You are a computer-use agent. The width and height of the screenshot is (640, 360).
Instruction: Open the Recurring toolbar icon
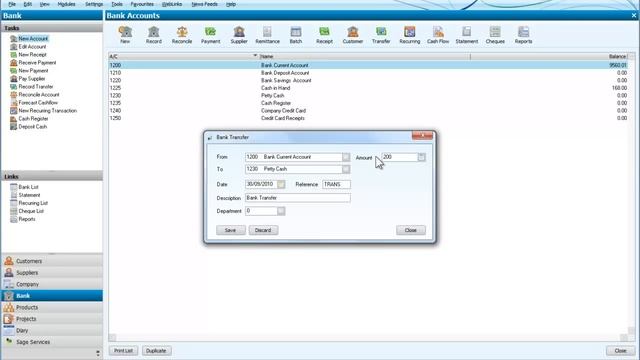(409, 35)
